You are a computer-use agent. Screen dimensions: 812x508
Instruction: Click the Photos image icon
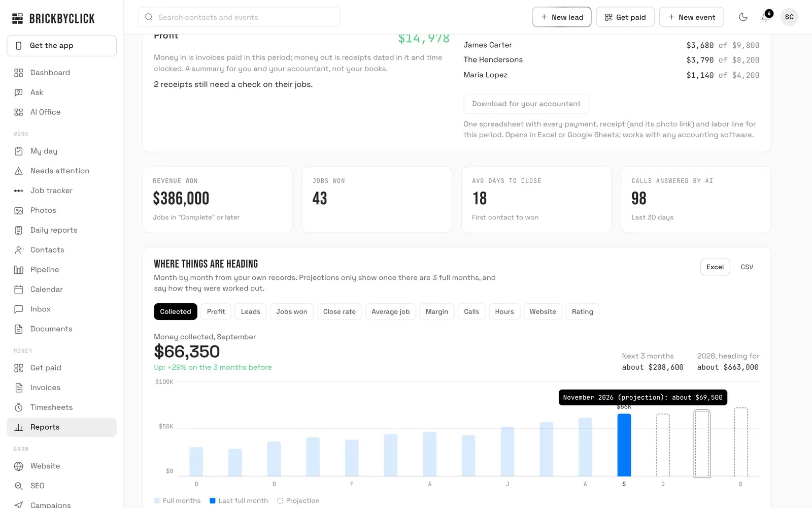coord(19,210)
